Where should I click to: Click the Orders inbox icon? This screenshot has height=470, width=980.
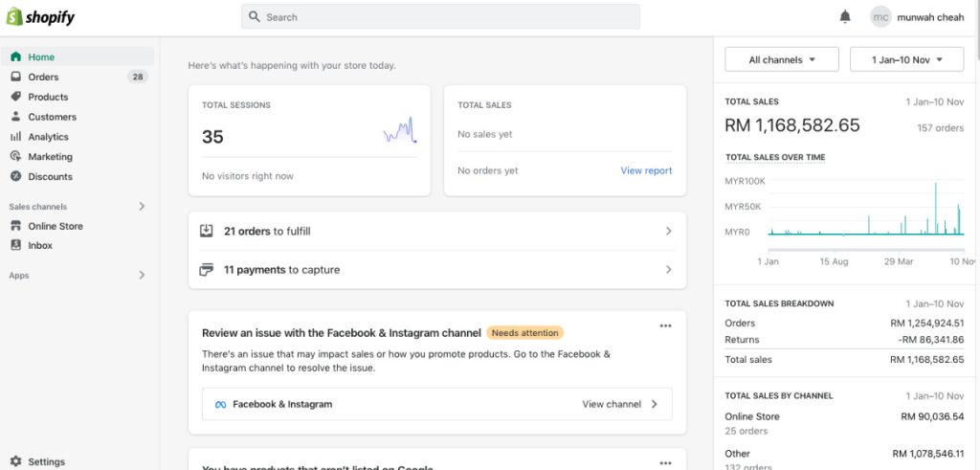tap(16, 77)
